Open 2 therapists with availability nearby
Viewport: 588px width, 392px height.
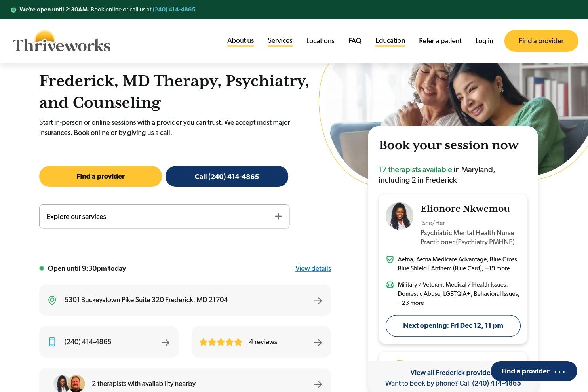(x=185, y=384)
